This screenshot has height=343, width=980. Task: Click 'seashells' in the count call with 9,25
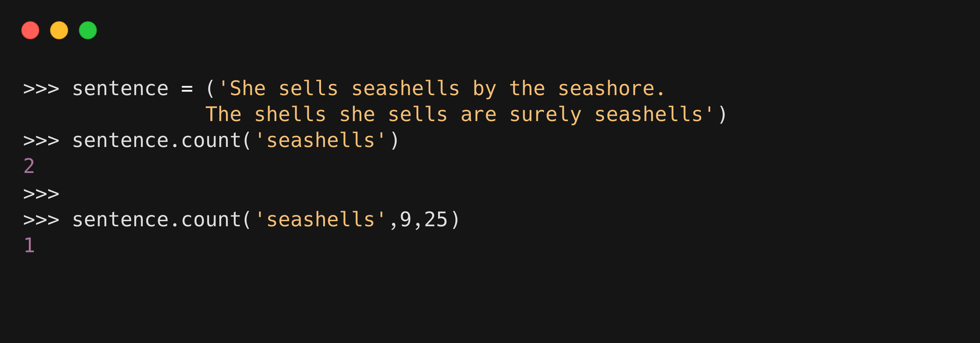coord(320,219)
